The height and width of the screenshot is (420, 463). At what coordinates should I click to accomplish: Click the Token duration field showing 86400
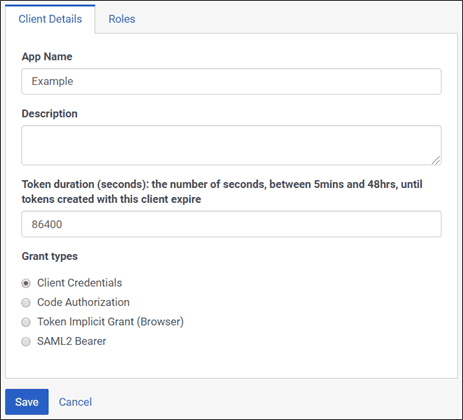pos(231,224)
